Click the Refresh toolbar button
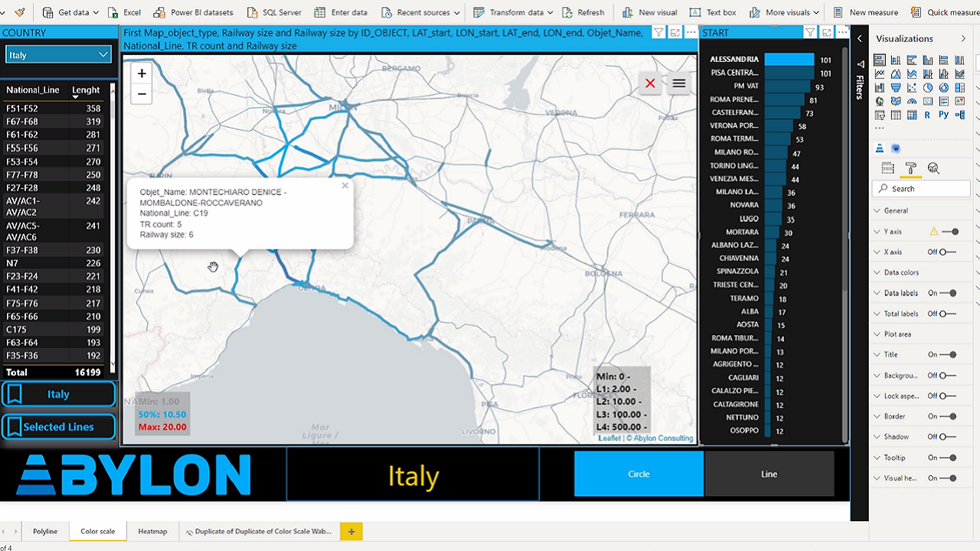This screenshot has height=551, width=980. [x=583, y=12]
